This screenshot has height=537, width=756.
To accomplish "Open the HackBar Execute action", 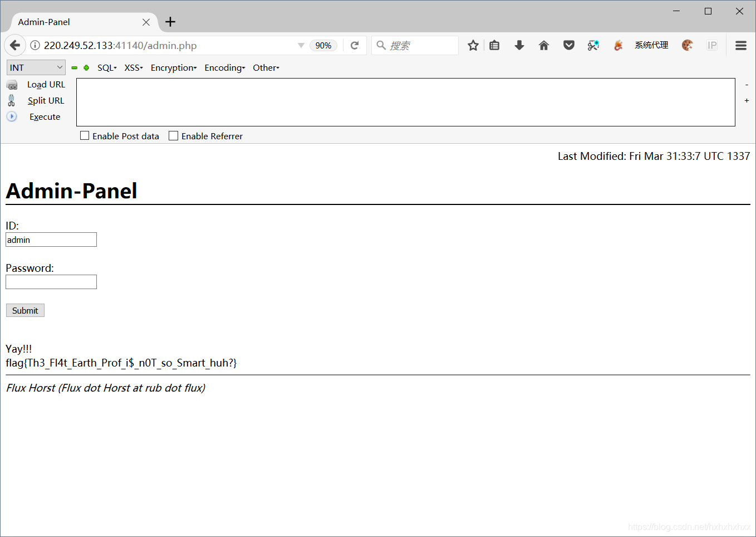I will (45, 116).
